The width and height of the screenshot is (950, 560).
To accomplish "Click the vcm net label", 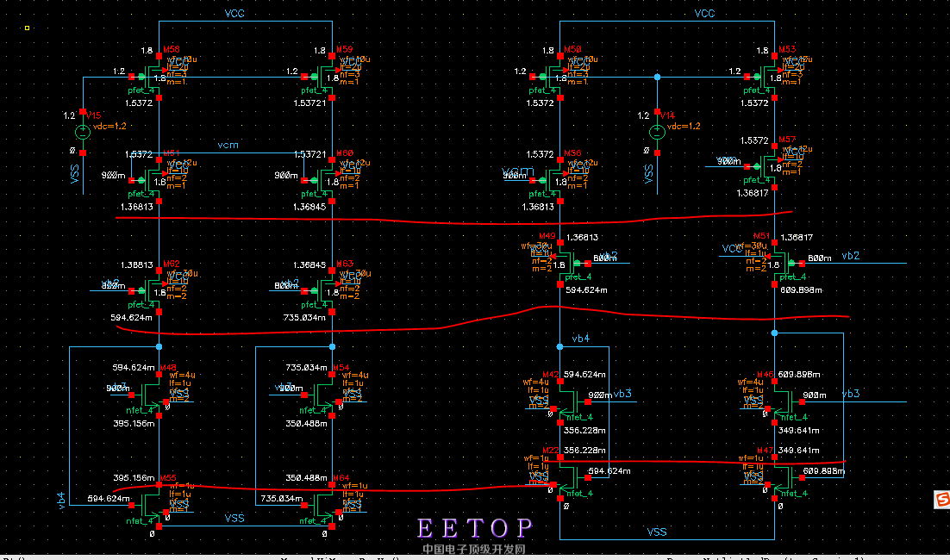I will 228,145.
